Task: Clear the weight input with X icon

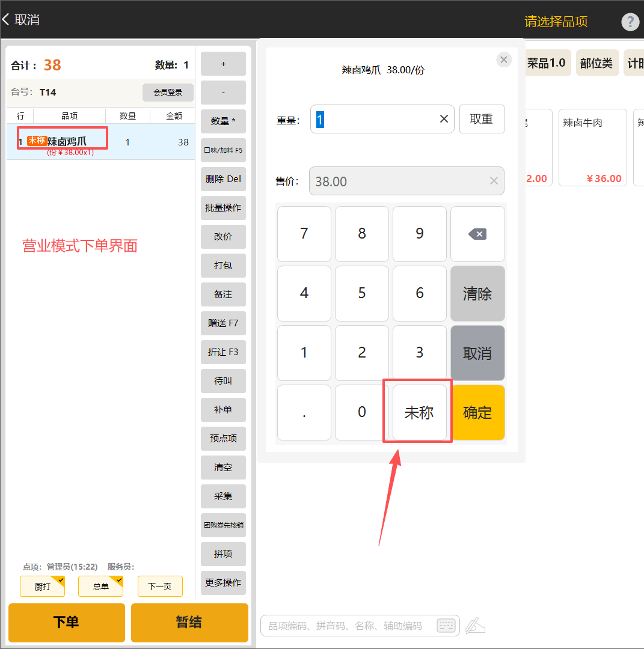Action: (444, 119)
